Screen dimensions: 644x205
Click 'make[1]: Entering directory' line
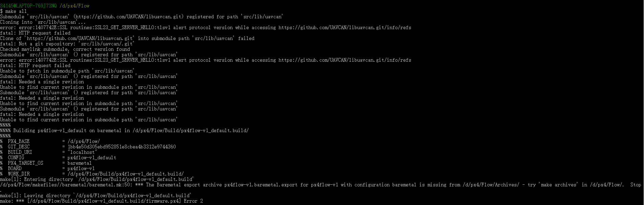(x=97, y=179)
